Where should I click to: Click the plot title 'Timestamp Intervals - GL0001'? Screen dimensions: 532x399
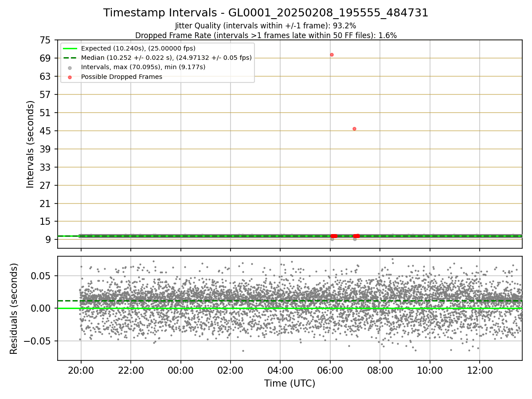pos(266,13)
